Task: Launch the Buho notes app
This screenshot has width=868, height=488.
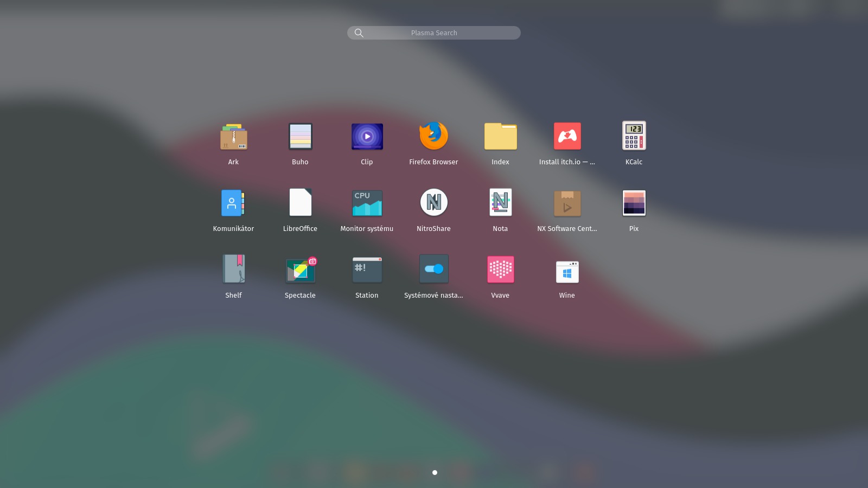Action: click(x=300, y=137)
